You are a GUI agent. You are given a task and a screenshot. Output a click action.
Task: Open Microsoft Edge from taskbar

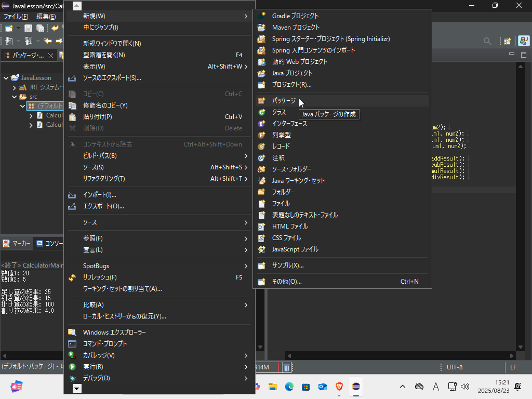point(289,387)
